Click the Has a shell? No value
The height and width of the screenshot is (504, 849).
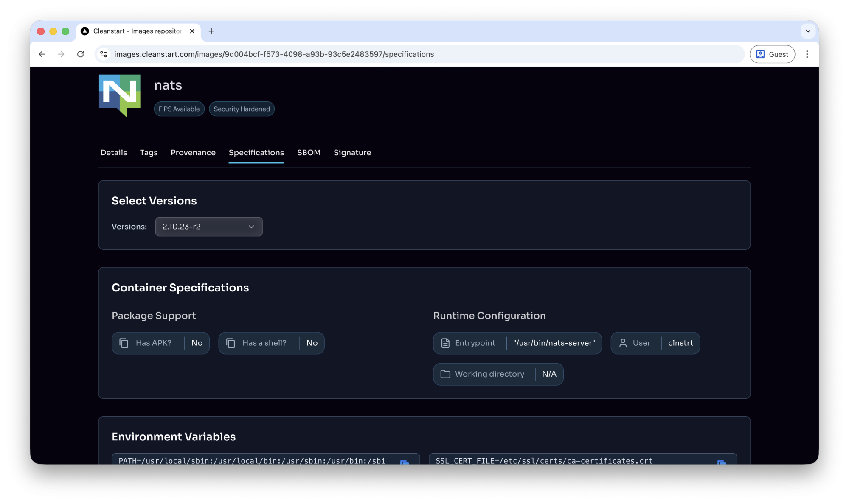tap(312, 343)
